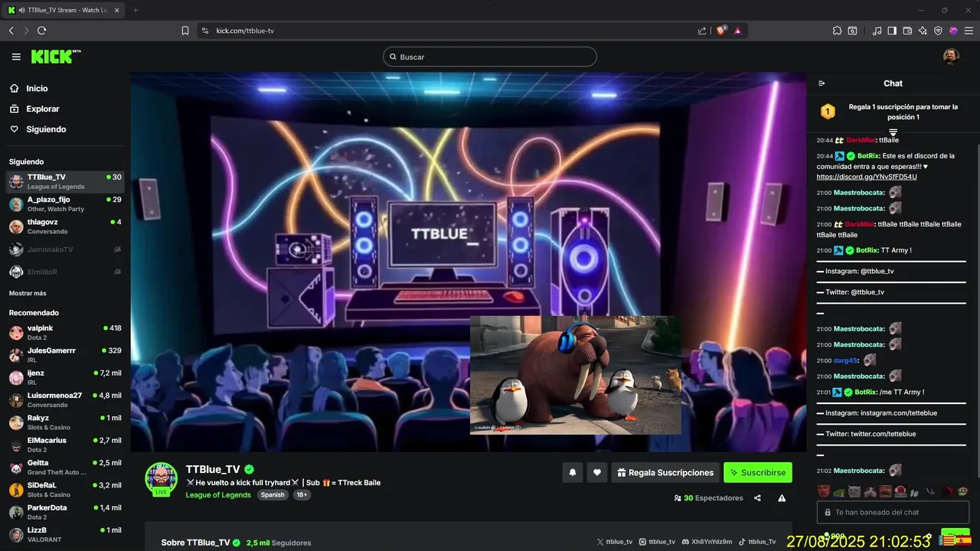Open the TikTok ttblue_Tv link

pos(757,542)
